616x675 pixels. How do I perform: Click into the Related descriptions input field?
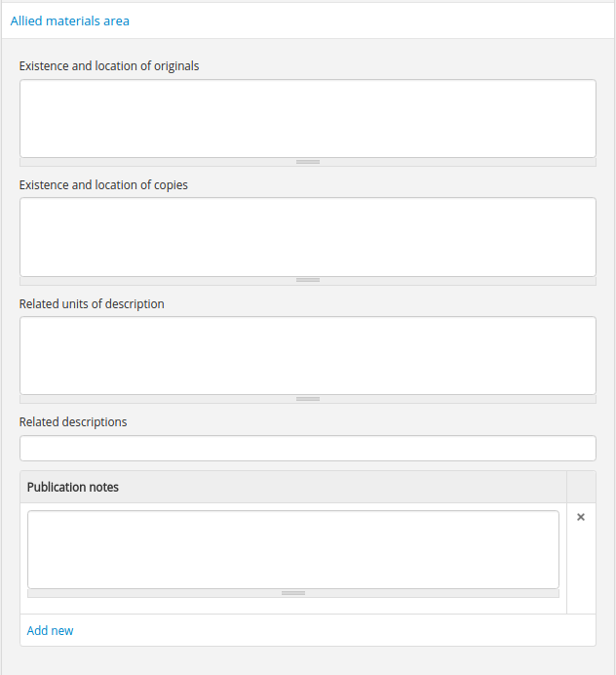(308, 449)
